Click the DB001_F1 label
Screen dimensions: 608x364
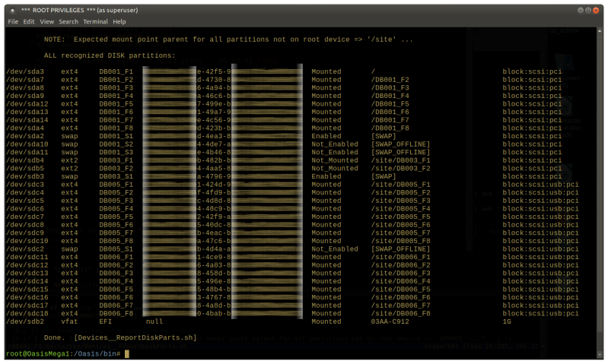116,71
